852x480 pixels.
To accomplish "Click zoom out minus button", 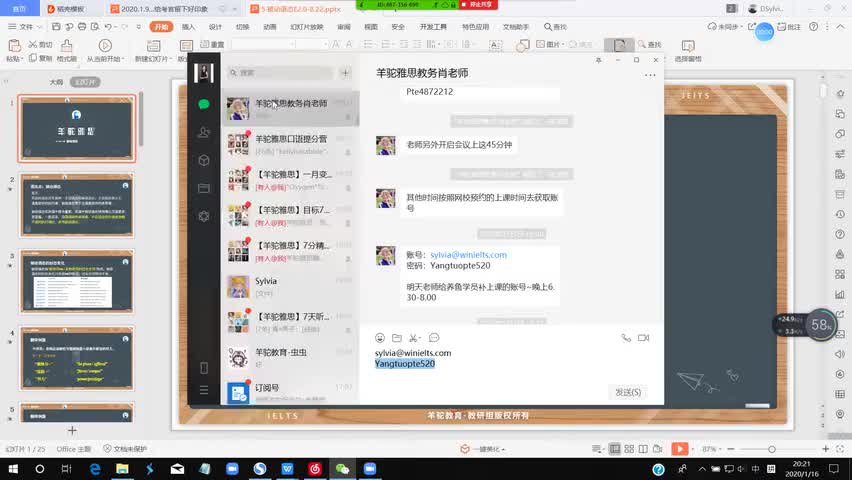I will [731, 449].
